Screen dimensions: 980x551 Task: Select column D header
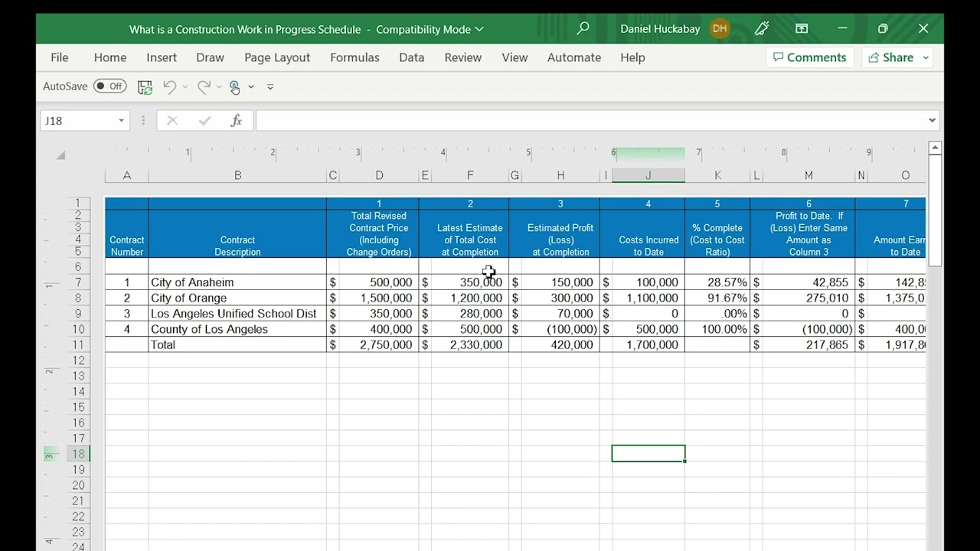coord(379,175)
